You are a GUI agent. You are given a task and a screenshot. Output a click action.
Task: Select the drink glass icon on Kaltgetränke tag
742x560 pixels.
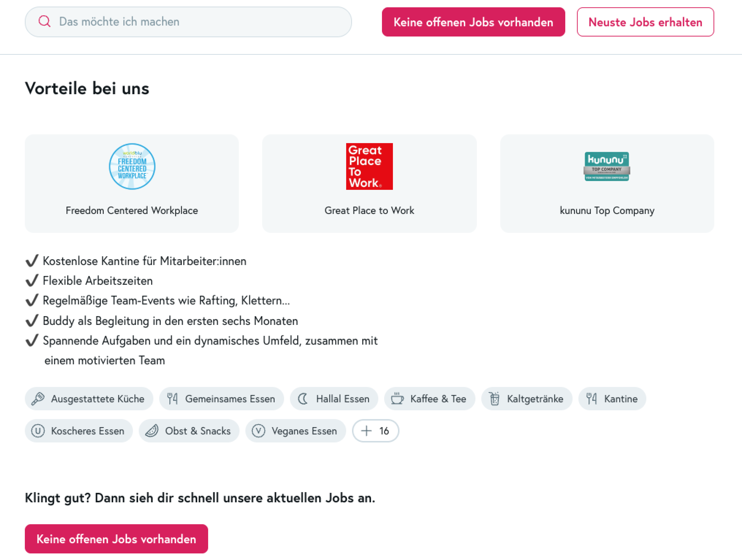pos(495,399)
